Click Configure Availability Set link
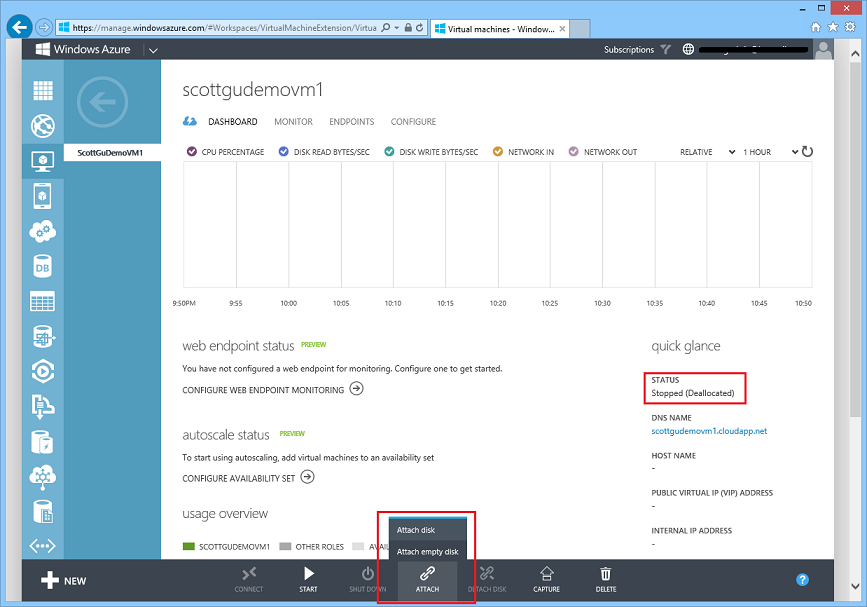The image size is (867, 607). pos(248,478)
